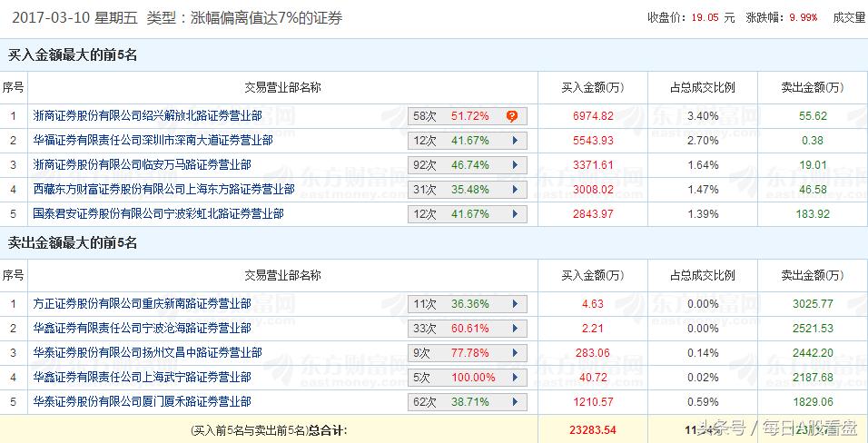Expand arrow for 华鑫证券宁波沧海路 row
Viewport: 868px width, 443px height.
tap(514, 329)
